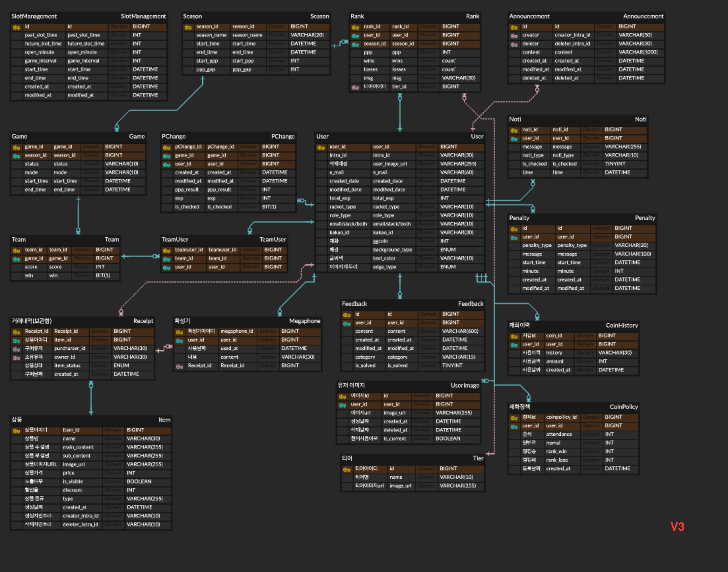Viewport: 728px width, 572px height.
Task: Click is_visible in the Item table
Action: pos(73,482)
